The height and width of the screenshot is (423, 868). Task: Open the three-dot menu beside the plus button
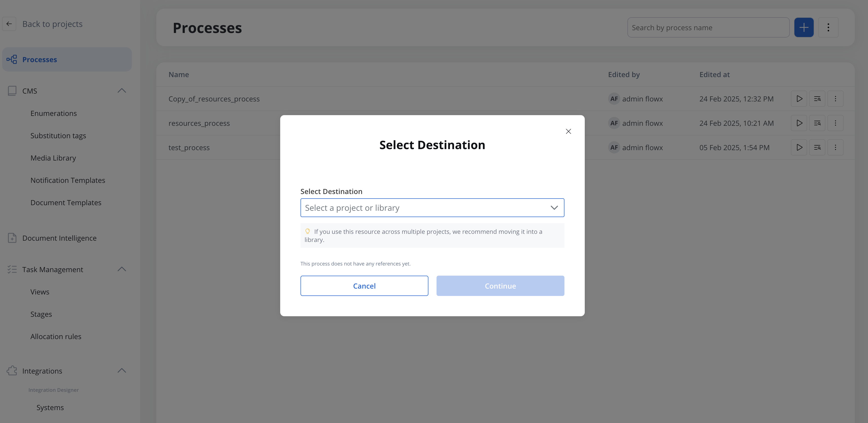[828, 27]
